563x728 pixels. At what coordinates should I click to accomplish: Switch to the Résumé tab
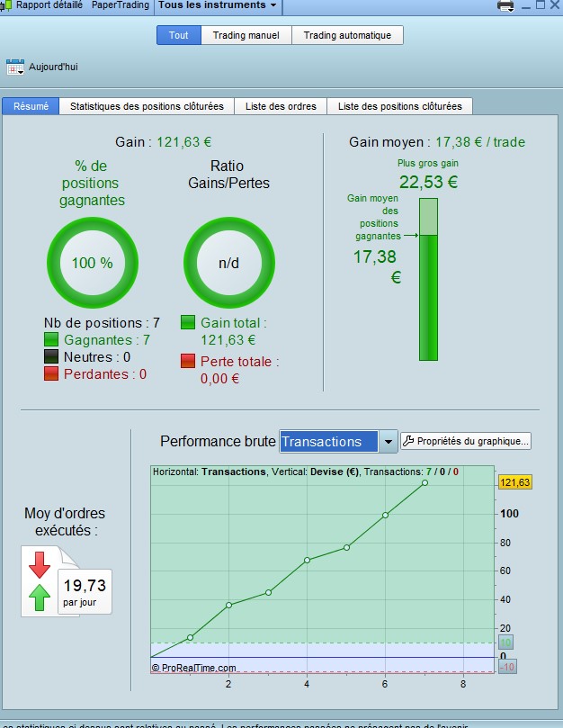[31, 106]
